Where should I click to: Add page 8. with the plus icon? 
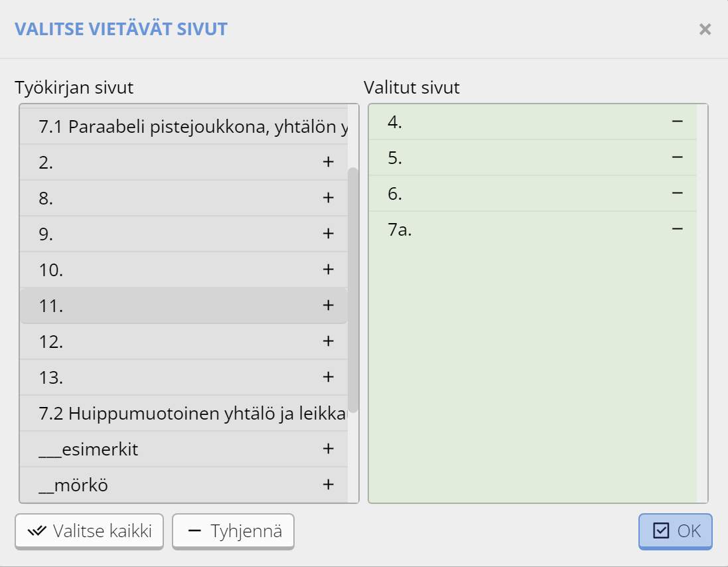click(x=328, y=198)
